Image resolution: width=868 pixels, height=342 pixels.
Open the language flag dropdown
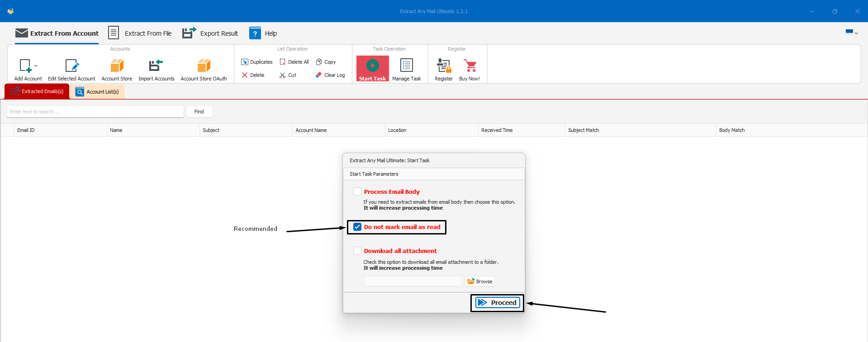[x=851, y=32]
